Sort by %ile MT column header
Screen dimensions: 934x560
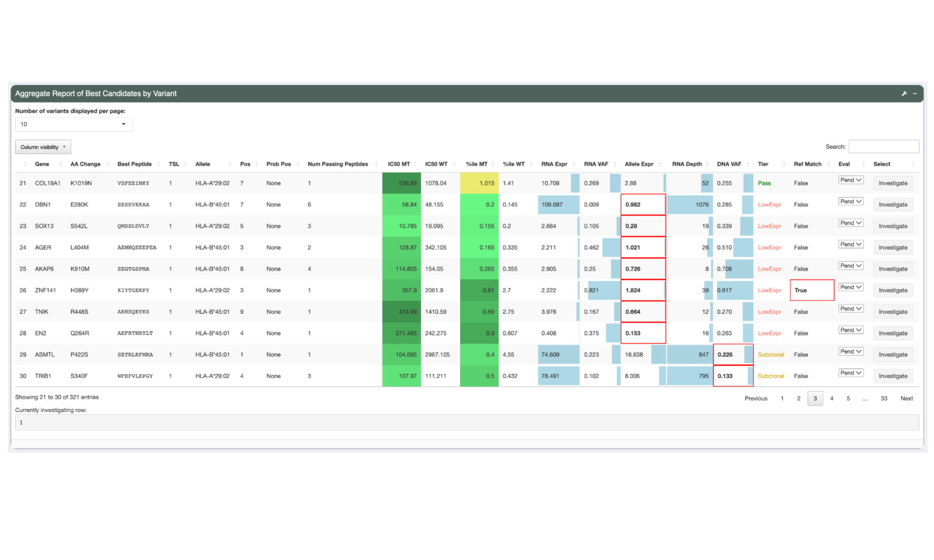[476, 164]
